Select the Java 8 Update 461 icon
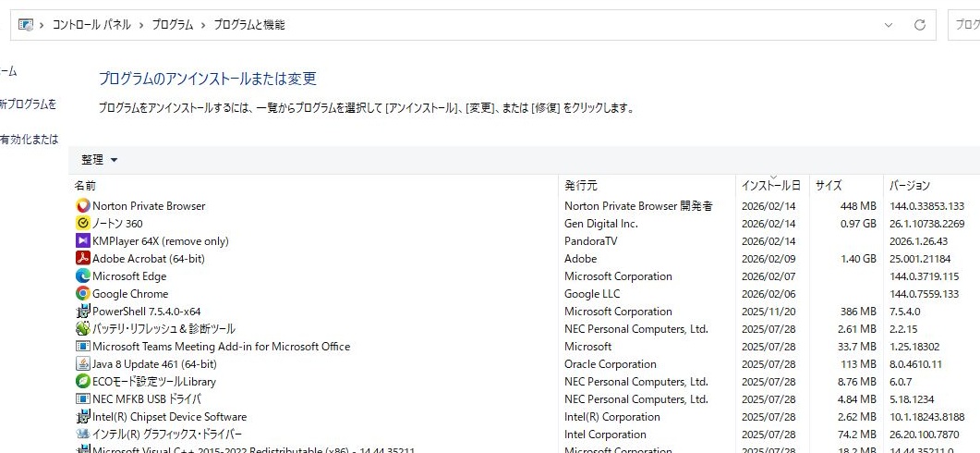Screen dimensions: 980x453 (83, 364)
